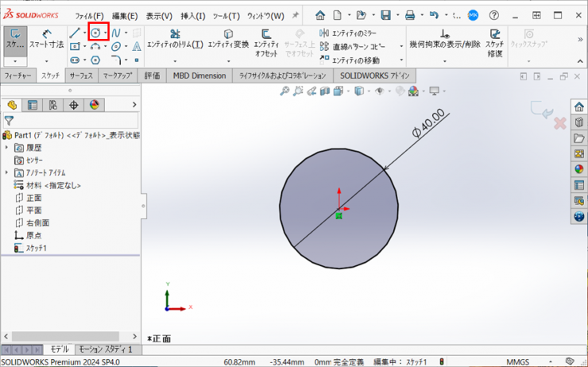588x367 pixels.
Task: Click the Display Manager color wheel tab
Action: click(95, 105)
